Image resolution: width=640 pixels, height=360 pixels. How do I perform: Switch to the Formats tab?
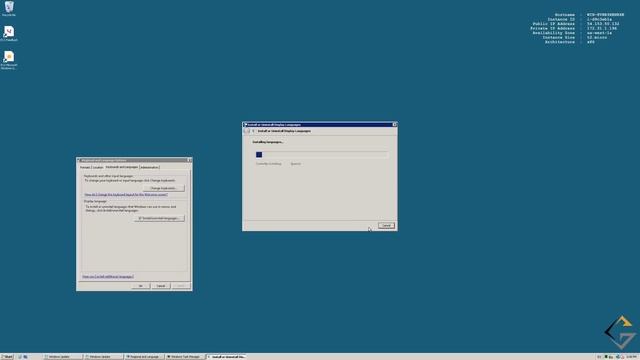(x=85, y=167)
